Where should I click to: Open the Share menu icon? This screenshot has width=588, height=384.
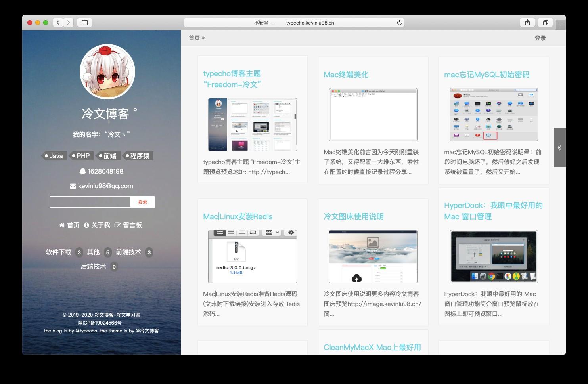[527, 23]
